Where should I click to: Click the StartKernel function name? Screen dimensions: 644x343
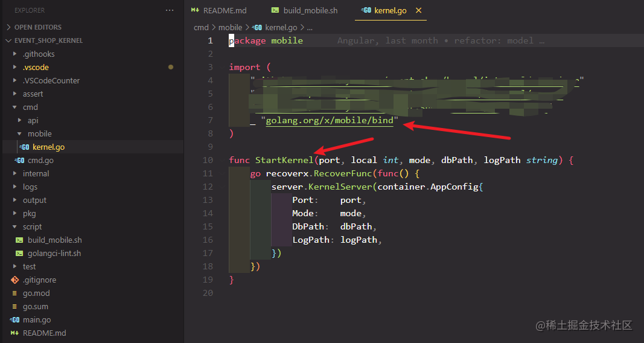pos(284,160)
